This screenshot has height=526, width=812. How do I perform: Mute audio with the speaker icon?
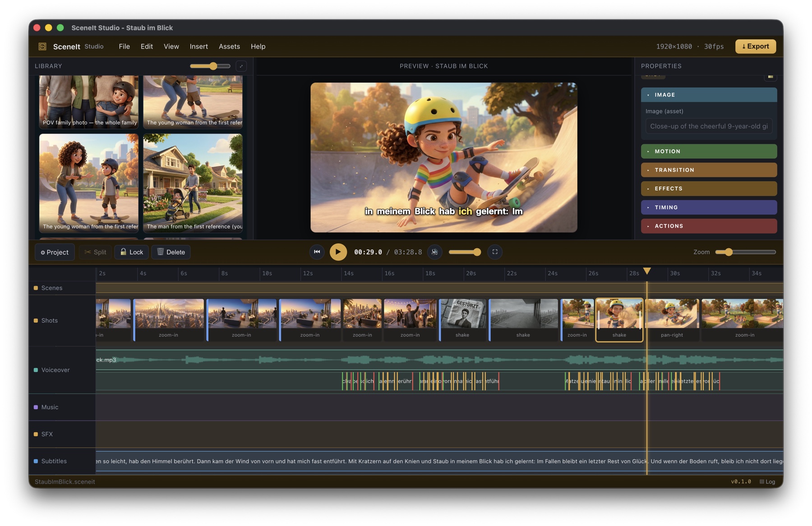(434, 252)
